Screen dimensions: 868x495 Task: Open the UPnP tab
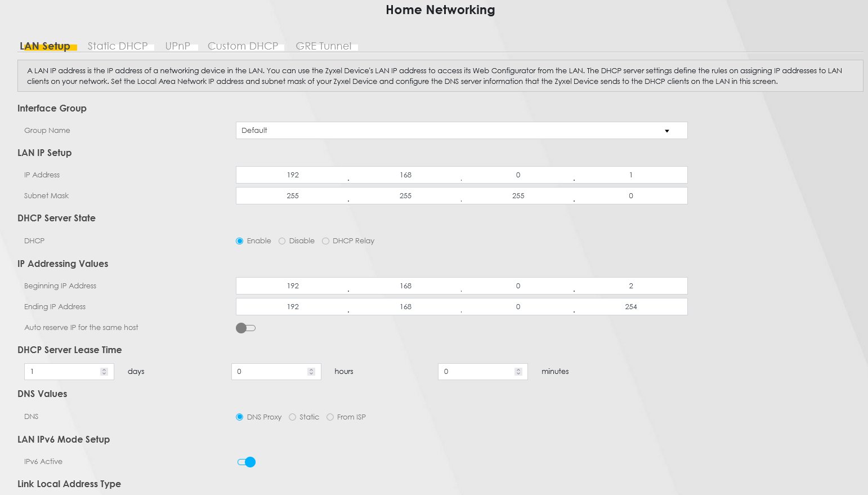pos(177,46)
